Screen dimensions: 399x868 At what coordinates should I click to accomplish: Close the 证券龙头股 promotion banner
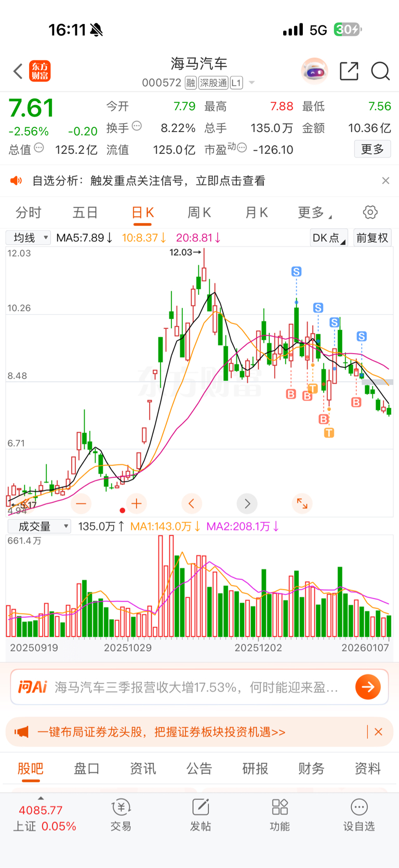(378, 732)
